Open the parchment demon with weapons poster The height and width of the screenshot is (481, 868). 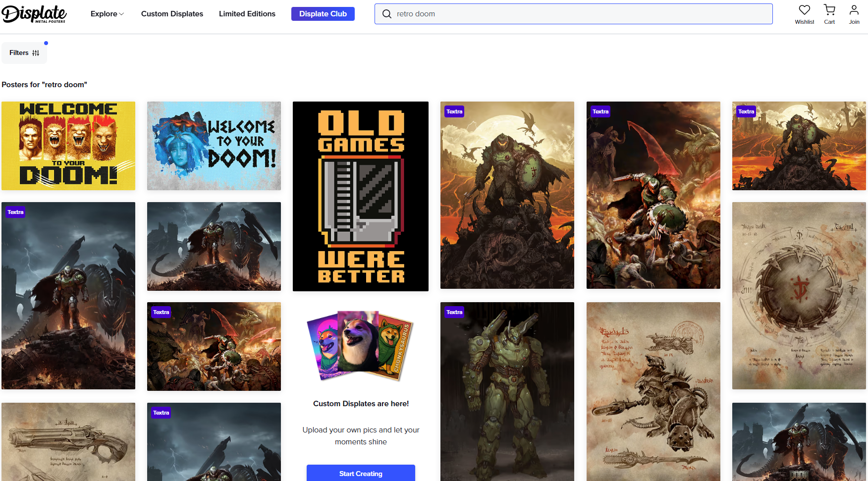click(x=653, y=391)
